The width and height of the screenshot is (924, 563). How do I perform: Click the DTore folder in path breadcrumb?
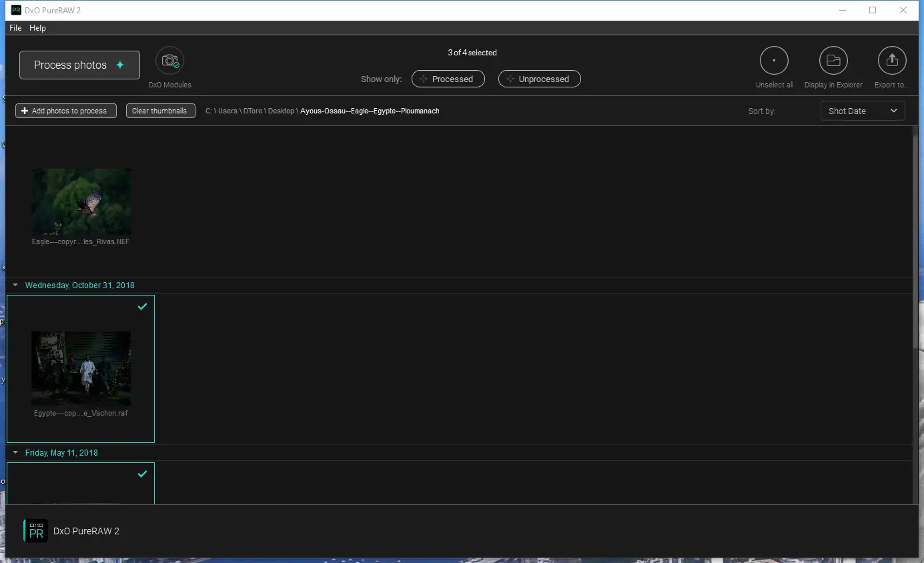coord(253,111)
